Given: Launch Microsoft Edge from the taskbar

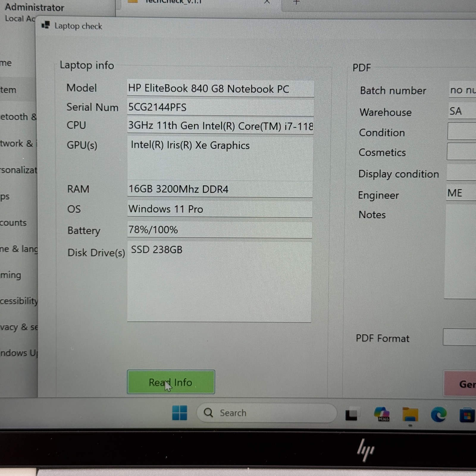Looking at the screenshot, I should tap(439, 414).
